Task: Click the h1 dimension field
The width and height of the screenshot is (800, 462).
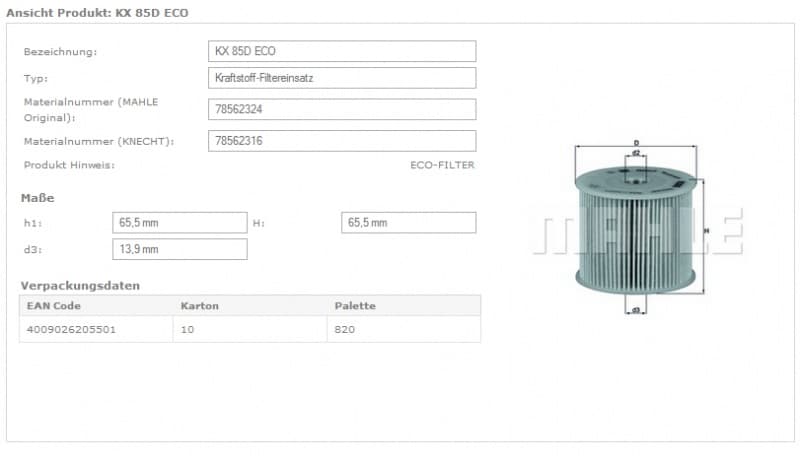Action: tap(180, 223)
